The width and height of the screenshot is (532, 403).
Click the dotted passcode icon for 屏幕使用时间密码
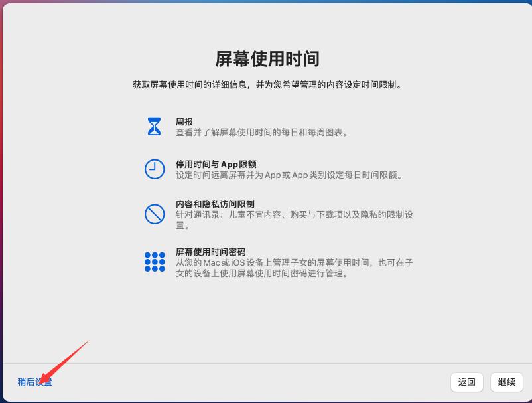click(x=154, y=263)
